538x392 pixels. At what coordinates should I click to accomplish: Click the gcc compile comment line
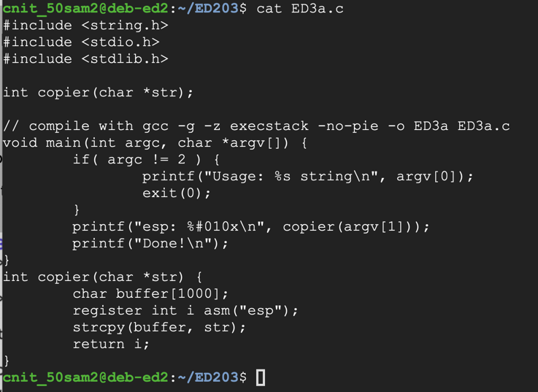[x=256, y=126]
